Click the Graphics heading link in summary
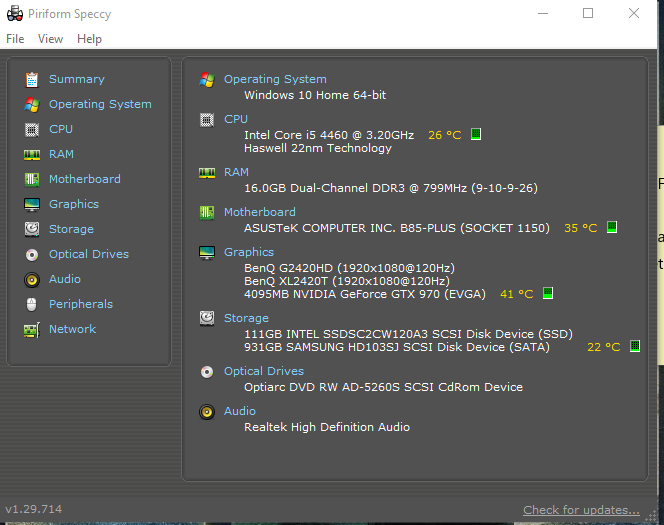664x525 pixels. [x=249, y=252]
